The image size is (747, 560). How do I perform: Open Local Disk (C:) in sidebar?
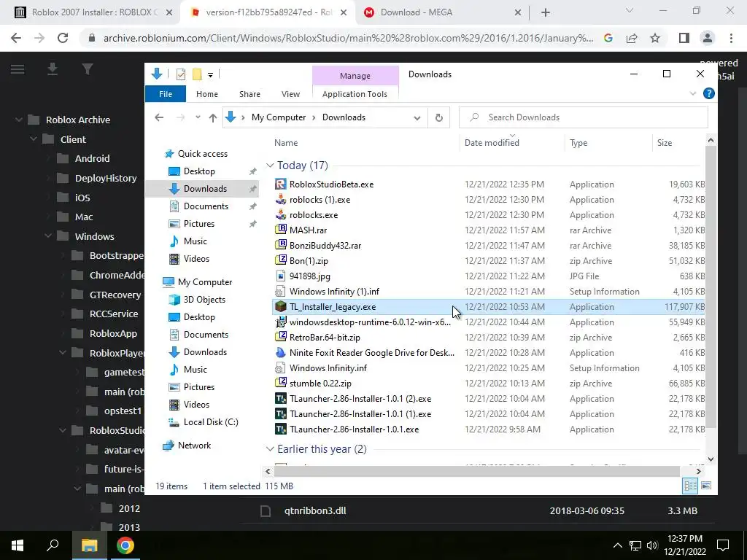point(211,422)
